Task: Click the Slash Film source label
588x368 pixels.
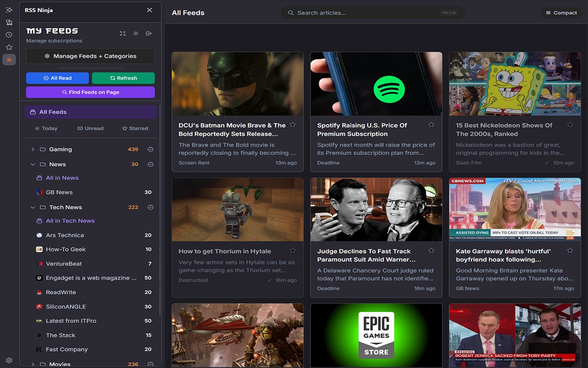Action: coord(469,163)
